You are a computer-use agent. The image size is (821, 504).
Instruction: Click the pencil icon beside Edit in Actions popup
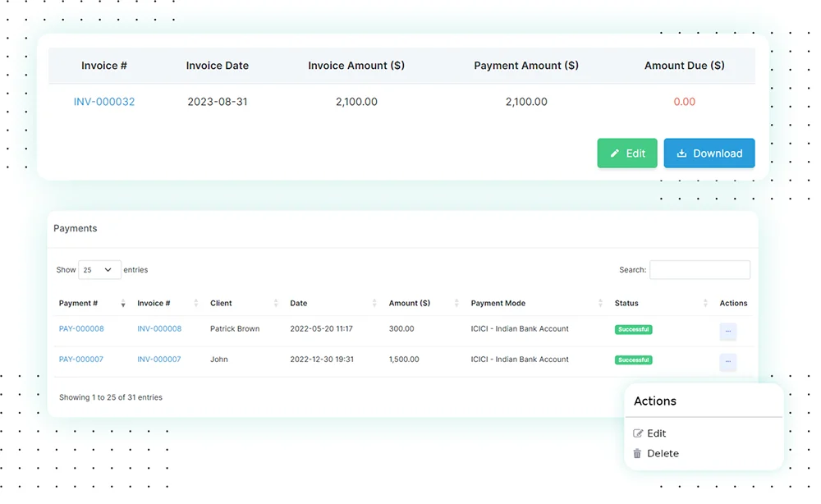pyautogui.click(x=637, y=433)
